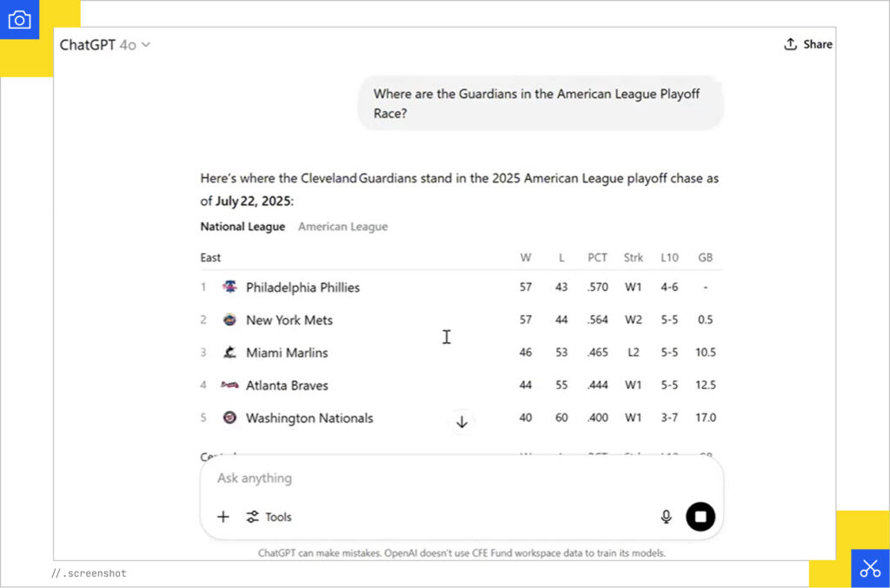The image size is (890, 588).
Task: Click the Philadelphia Phillies team logo
Action: [229, 287]
